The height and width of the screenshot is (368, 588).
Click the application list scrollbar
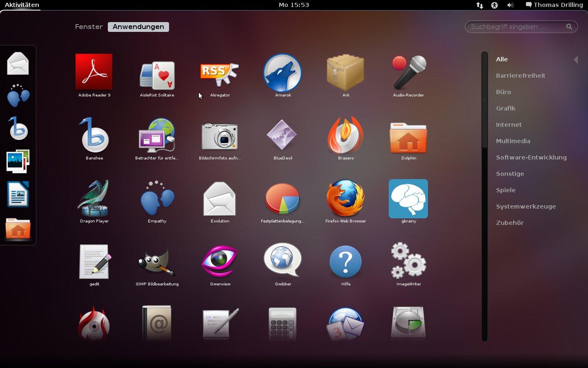click(x=485, y=100)
